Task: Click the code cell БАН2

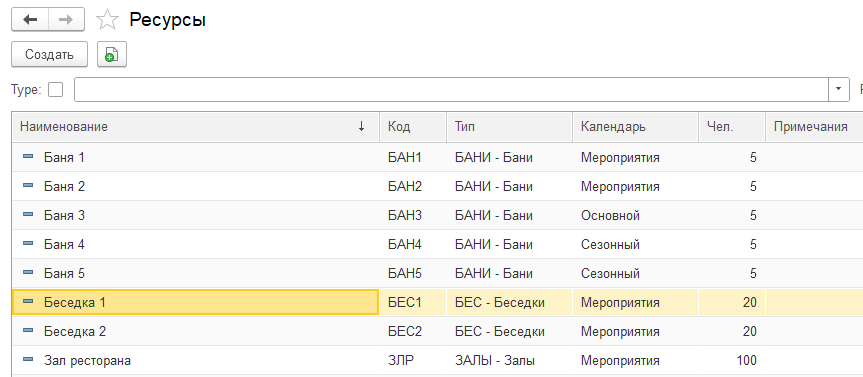Action: click(x=405, y=187)
